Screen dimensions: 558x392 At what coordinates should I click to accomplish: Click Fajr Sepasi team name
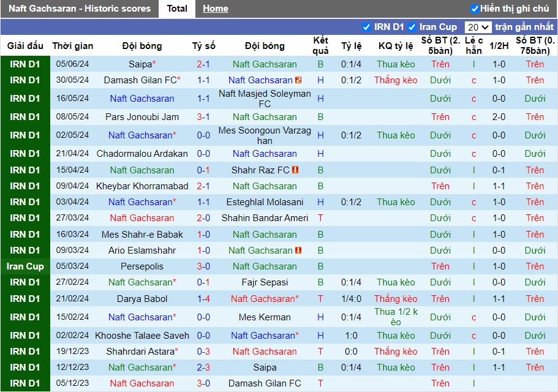tap(265, 282)
